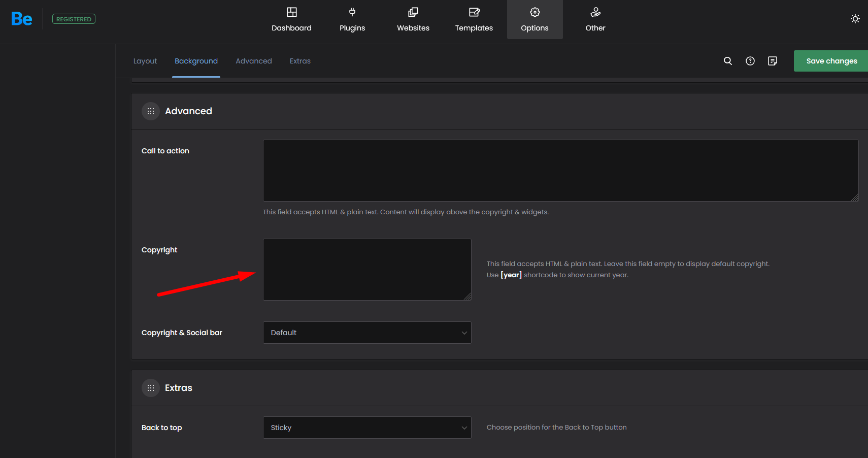Click the Call to action resize handle
Image resolution: width=868 pixels, height=458 pixels.
pyautogui.click(x=855, y=198)
